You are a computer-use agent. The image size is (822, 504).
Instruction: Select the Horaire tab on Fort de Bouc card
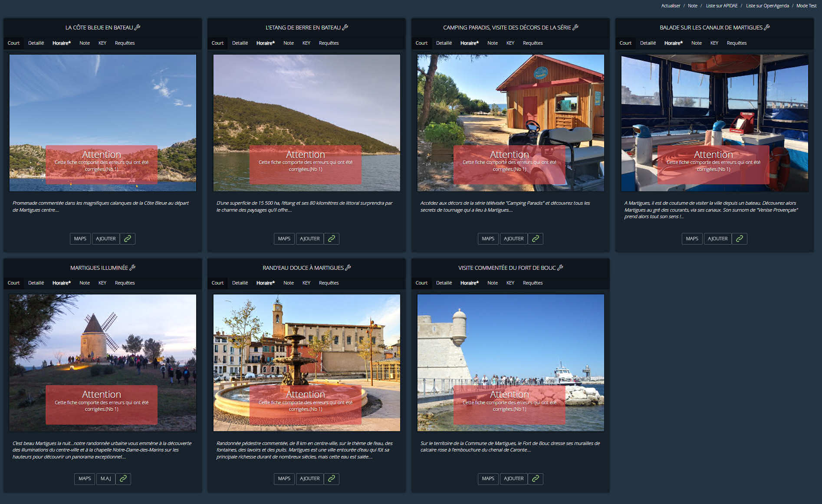[469, 282]
